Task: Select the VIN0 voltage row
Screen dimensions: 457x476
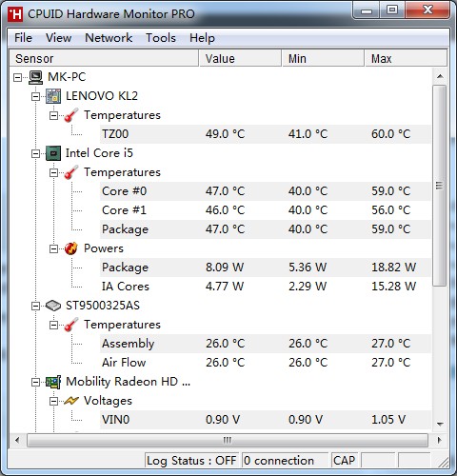Action: point(266,420)
